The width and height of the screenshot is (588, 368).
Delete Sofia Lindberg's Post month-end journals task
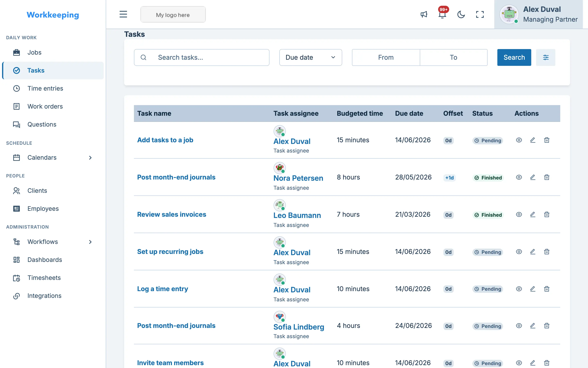(547, 326)
